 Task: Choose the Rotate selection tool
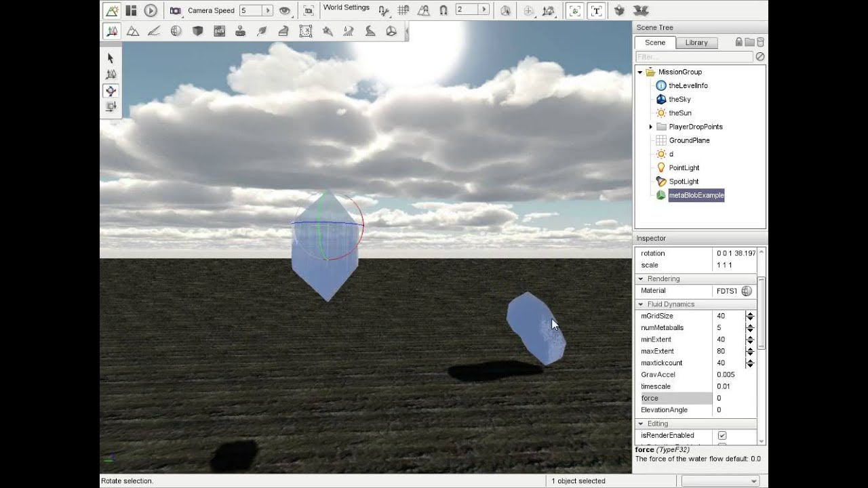point(111,91)
